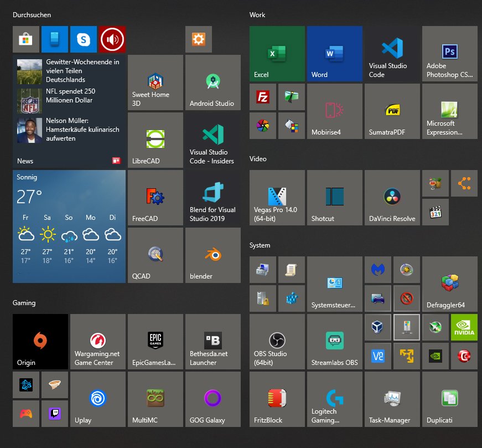Open Defraggler64
The width and height of the screenshot is (482, 448).
[x=450, y=284]
